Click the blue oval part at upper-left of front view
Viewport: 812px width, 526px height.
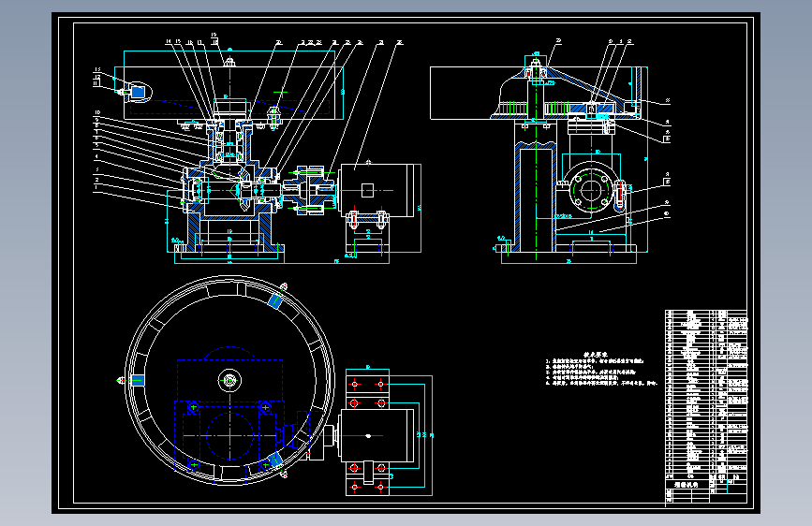138,92
